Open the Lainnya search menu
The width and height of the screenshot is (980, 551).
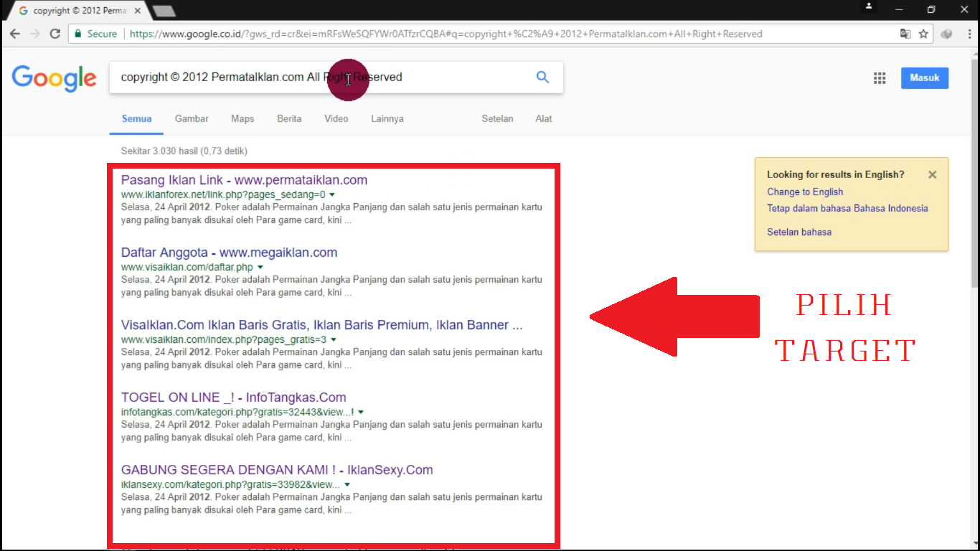[387, 118]
